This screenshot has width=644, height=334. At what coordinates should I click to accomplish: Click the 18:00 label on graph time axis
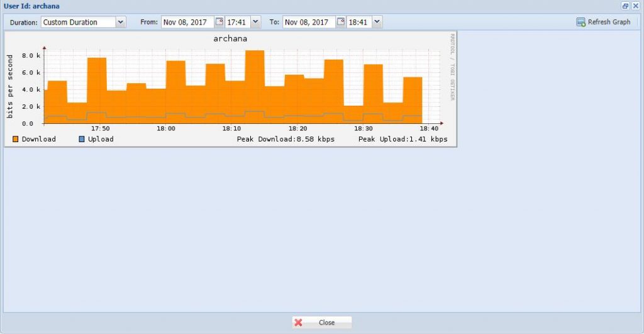[x=166, y=128]
